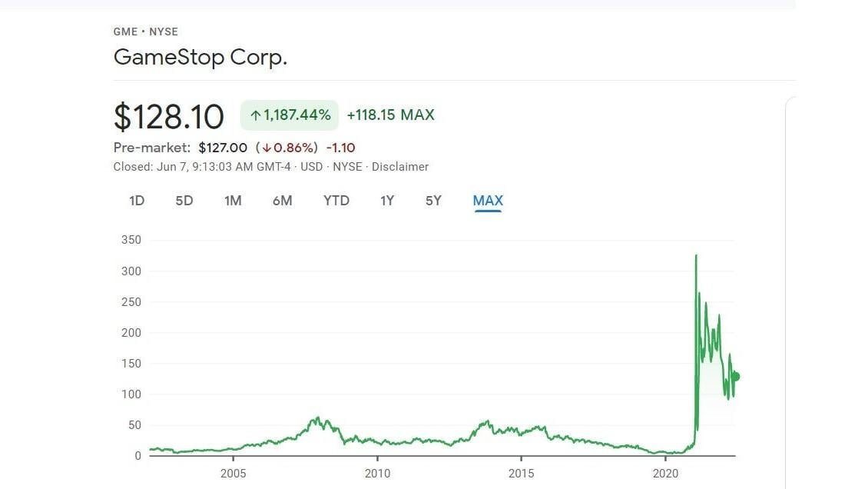868x489 pixels.
Task: Click the GameStop Corp. company name
Action: point(200,57)
